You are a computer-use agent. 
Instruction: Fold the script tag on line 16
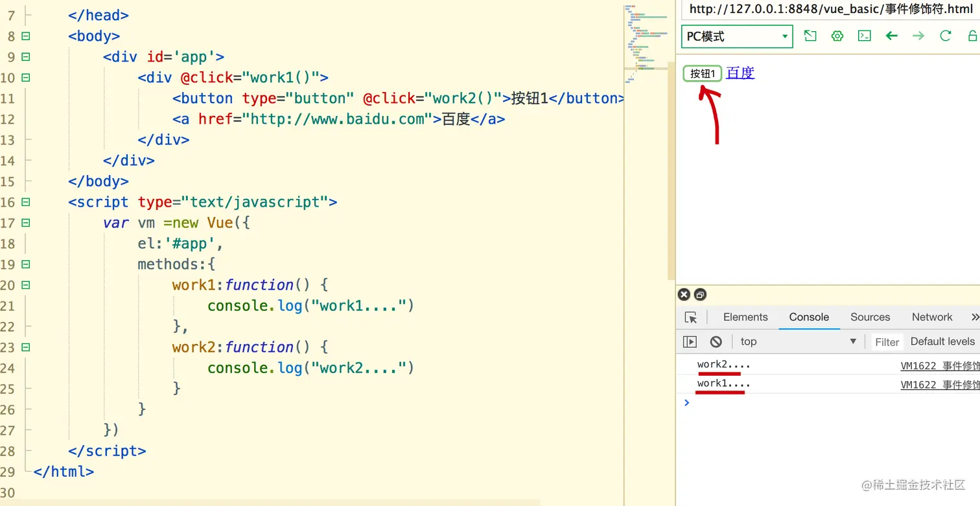coord(26,202)
